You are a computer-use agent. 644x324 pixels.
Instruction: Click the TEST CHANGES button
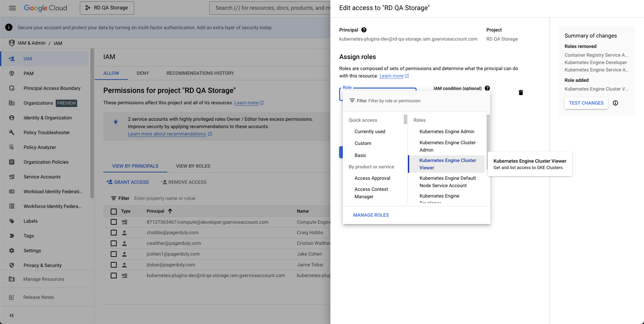(586, 103)
